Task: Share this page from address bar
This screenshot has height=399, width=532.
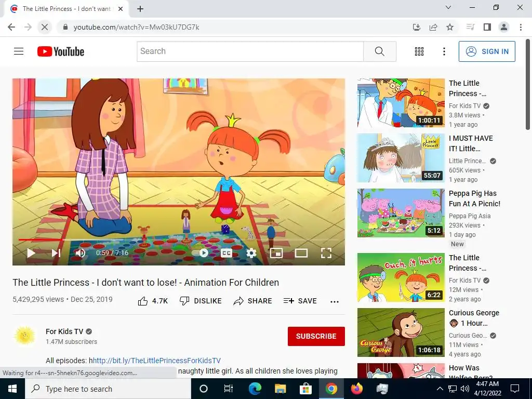Action: [433, 27]
